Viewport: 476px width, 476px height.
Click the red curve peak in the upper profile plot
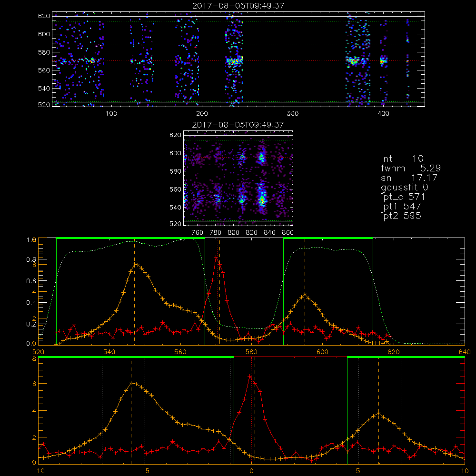pyautogui.click(x=216, y=257)
